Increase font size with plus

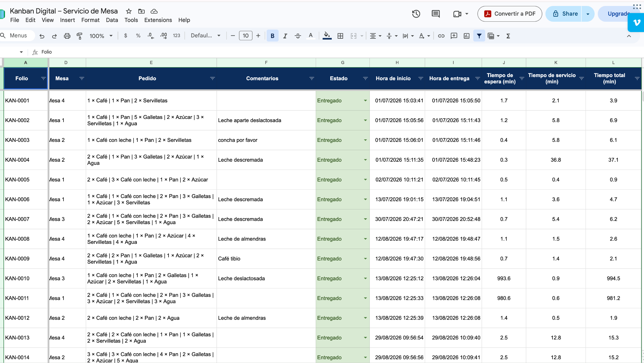(x=258, y=36)
